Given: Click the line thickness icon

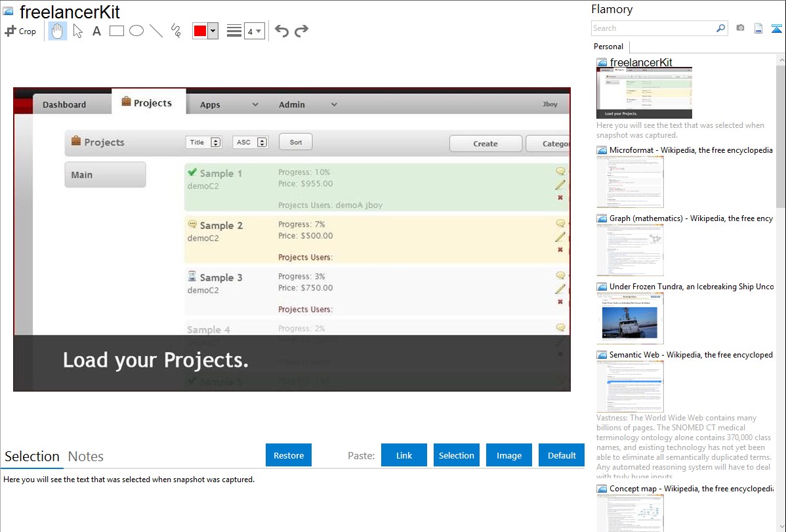Looking at the screenshot, I should click(234, 31).
